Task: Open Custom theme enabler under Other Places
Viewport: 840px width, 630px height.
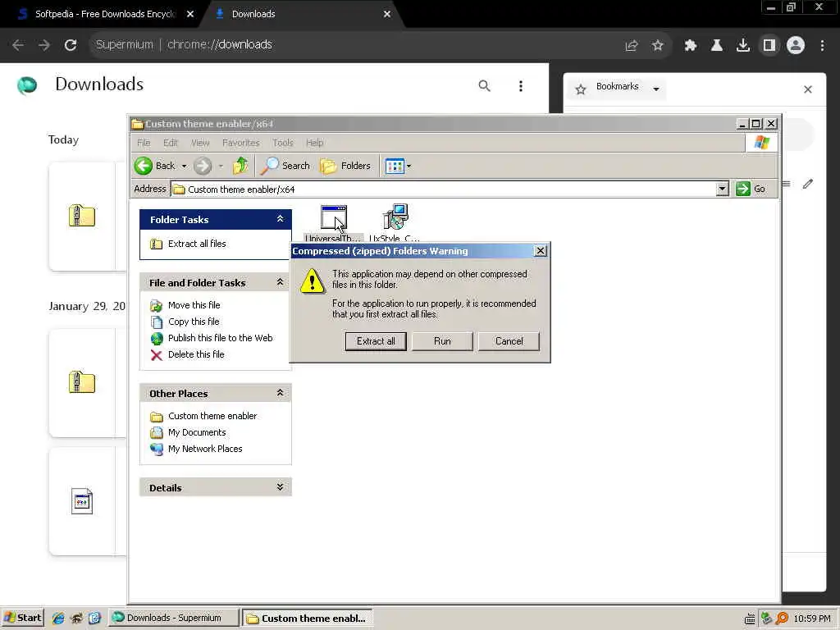Action: pyautogui.click(x=212, y=416)
